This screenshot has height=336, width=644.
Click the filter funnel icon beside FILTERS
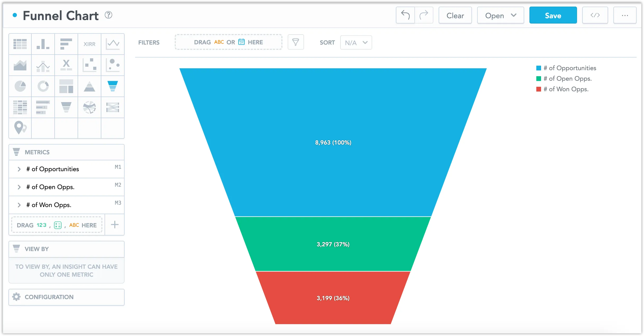296,42
